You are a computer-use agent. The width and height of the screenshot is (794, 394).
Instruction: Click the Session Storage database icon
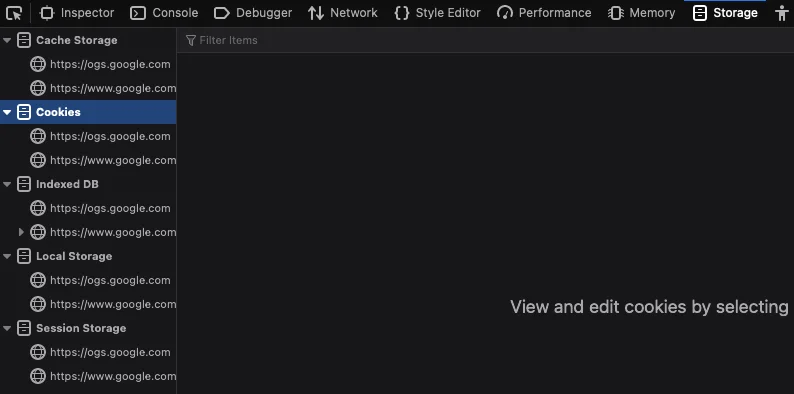click(x=24, y=328)
